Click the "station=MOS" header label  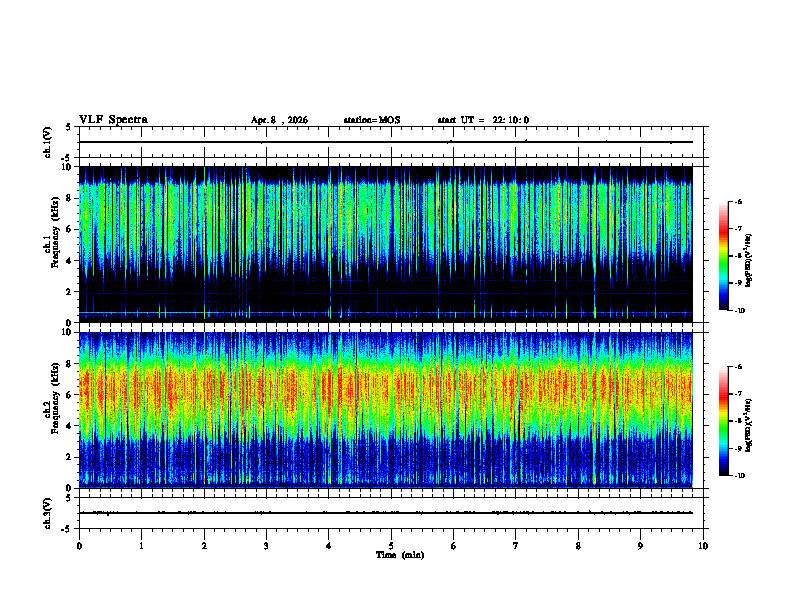pyautogui.click(x=372, y=120)
